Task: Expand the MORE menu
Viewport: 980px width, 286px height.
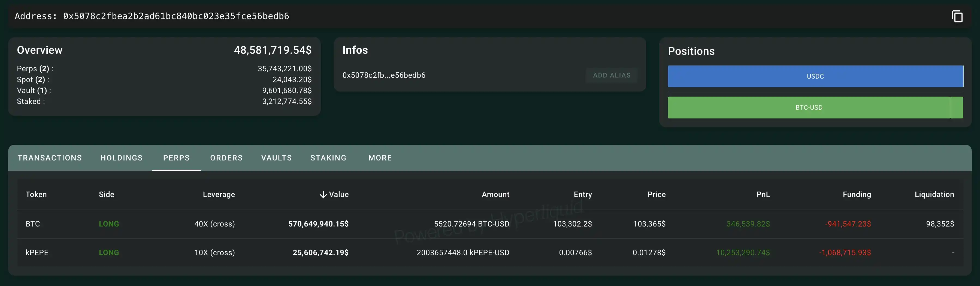Action: tap(380, 158)
